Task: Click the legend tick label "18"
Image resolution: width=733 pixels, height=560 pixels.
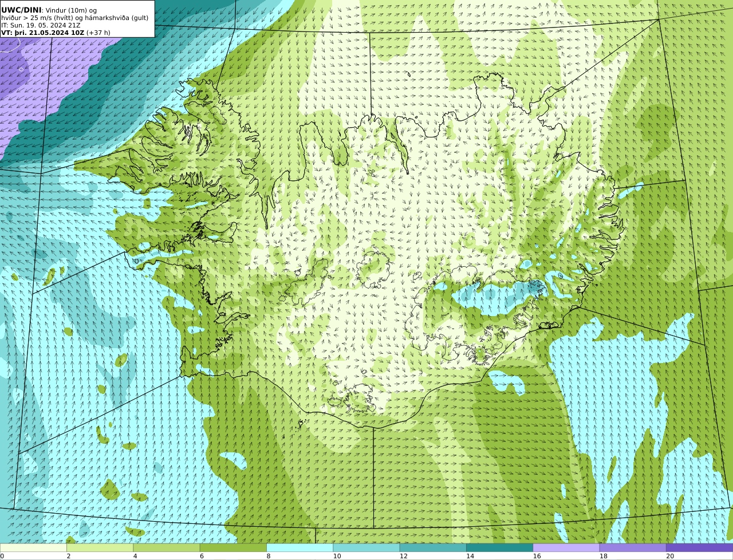Action: tap(604, 556)
